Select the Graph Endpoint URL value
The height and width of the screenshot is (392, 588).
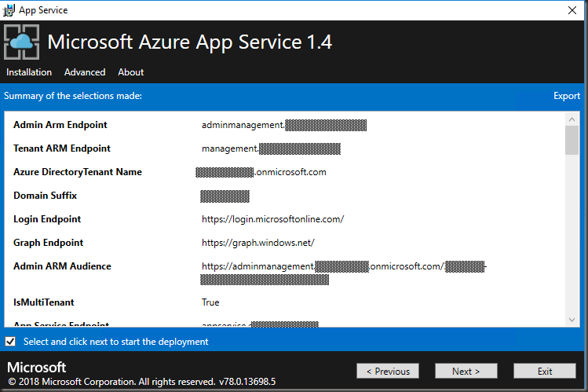(x=257, y=243)
